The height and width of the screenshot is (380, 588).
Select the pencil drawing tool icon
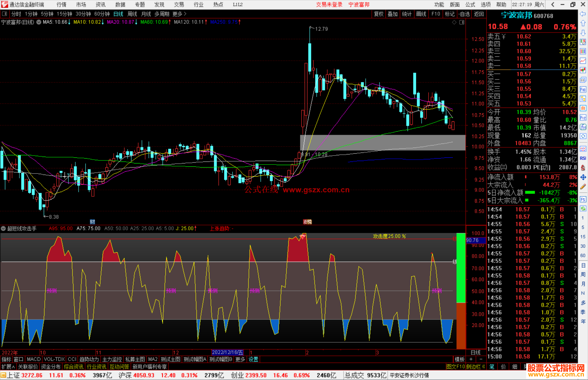[583, 187]
